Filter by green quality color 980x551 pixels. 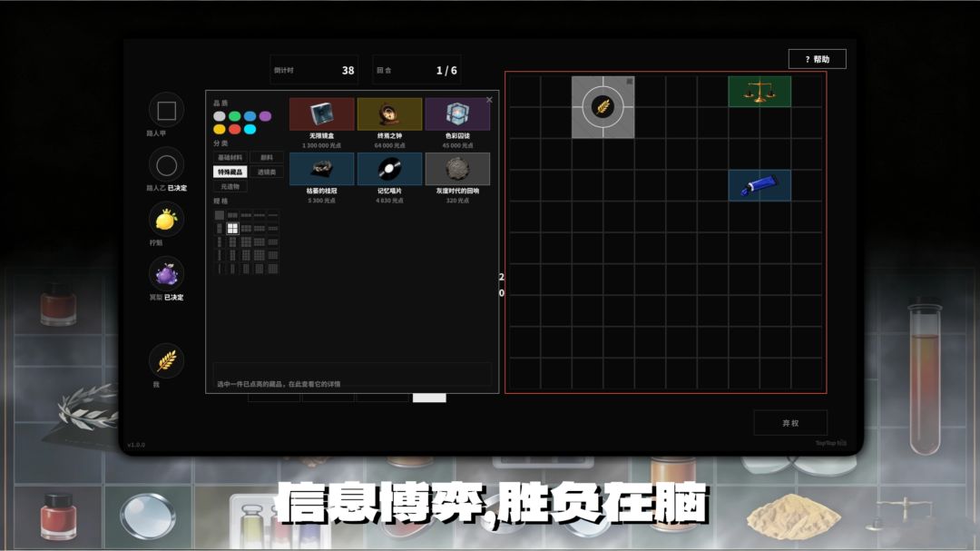click(x=234, y=116)
